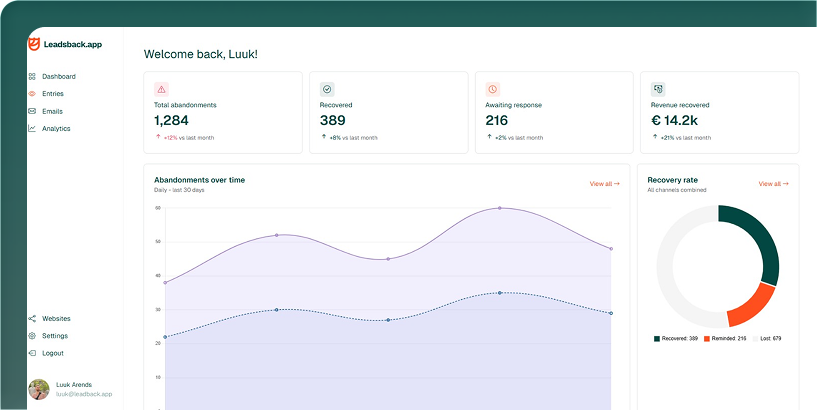Open View all for Recovery rate

[773, 184]
